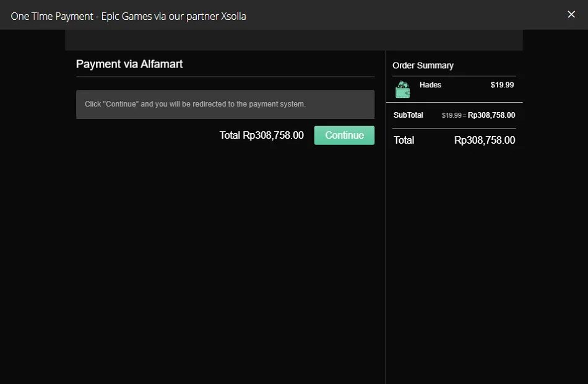Close the One Time Payment dialog

[x=571, y=14]
